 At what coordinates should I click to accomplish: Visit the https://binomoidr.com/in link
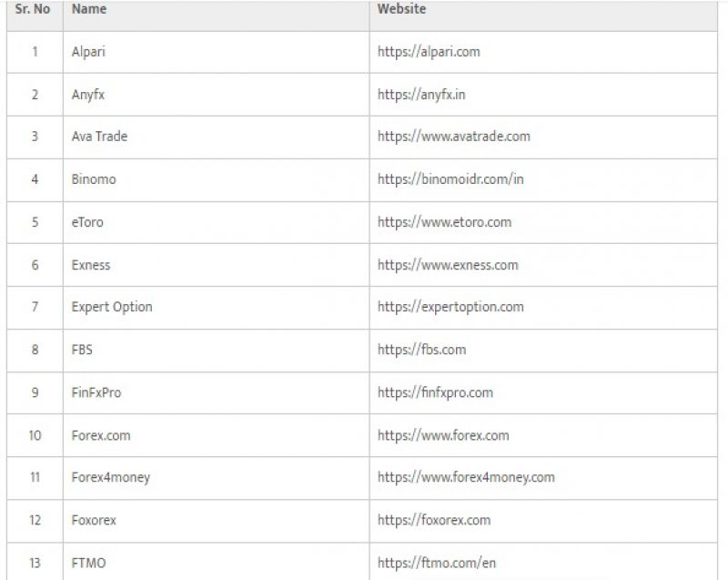pos(450,179)
